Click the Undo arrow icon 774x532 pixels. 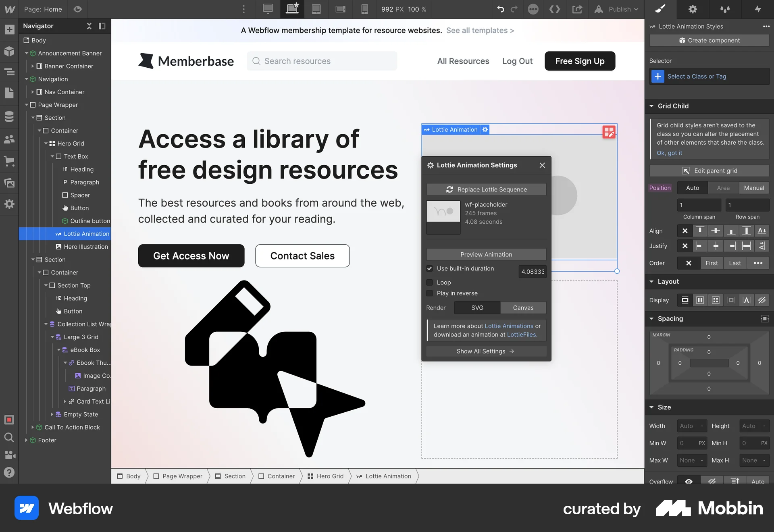pyautogui.click(x=500, y=9)
